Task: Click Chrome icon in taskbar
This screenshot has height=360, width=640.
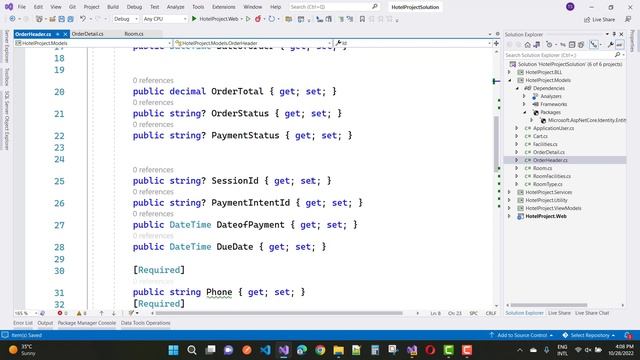Action: [320, 350]
